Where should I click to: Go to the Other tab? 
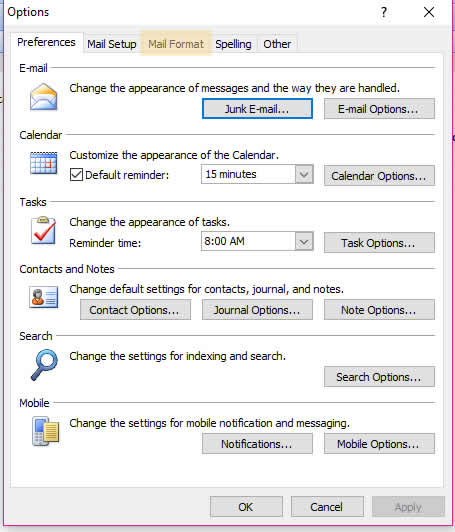277,44
